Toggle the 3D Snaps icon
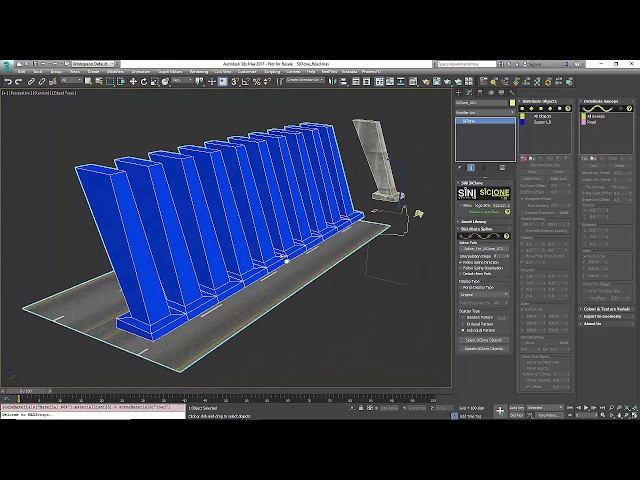Image resolution: width=640 pixels, height=480 pixels. click(x=235, y=82)
